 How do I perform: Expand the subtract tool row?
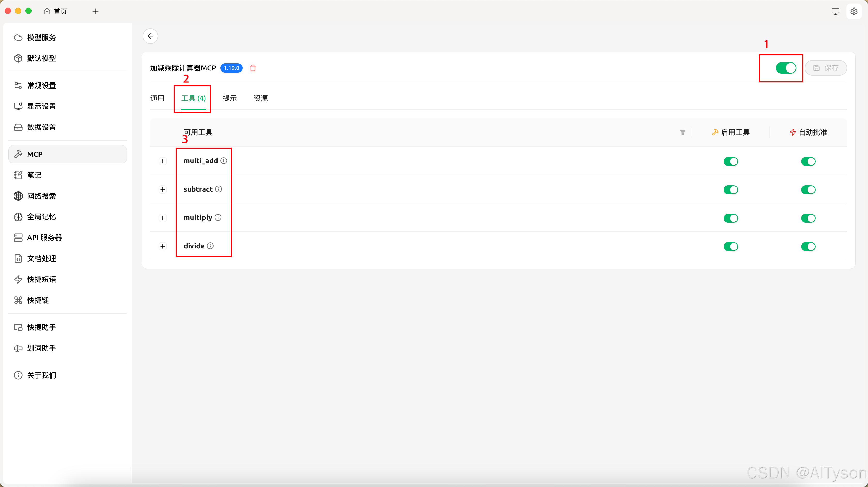pyautogui.click(x=163, y=190)
